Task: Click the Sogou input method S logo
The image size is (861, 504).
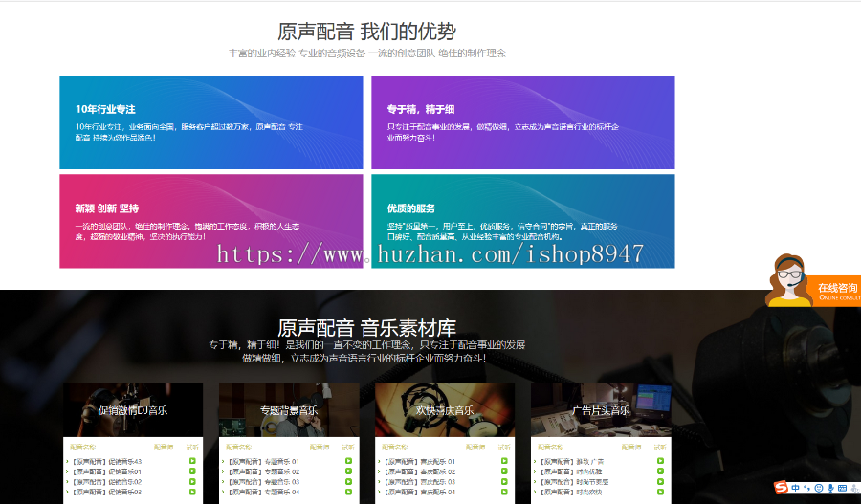Action: click(x=781, y=488)
